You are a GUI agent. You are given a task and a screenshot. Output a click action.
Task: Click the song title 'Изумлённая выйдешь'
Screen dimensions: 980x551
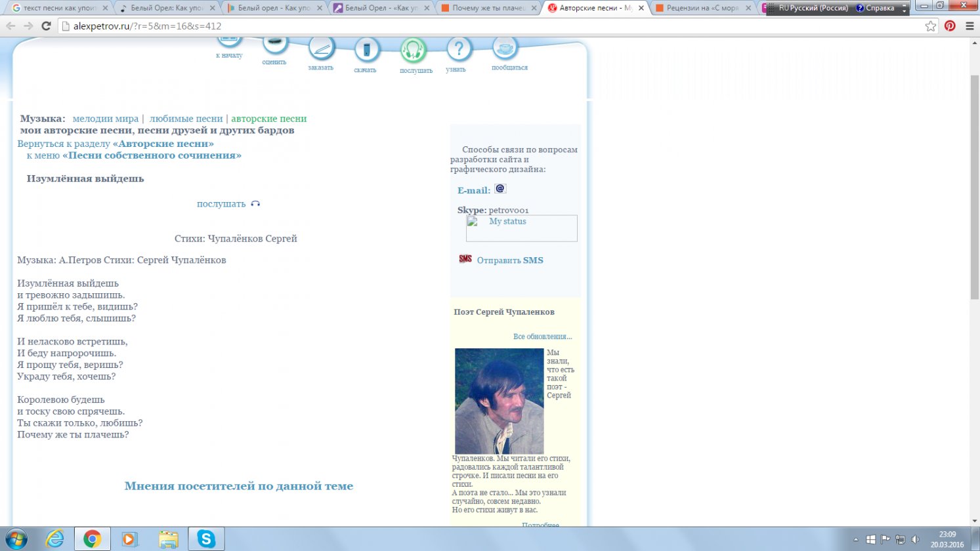(85, 178)
